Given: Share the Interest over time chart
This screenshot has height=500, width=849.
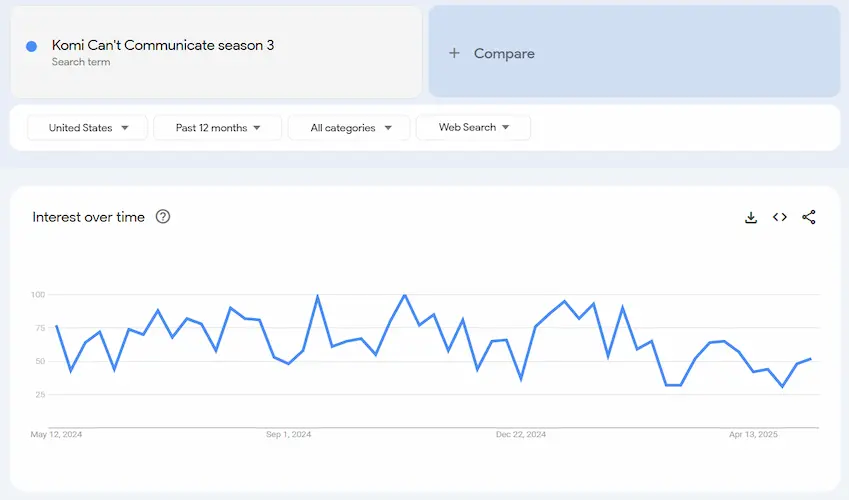Looking at the screenshot, I should point(809,217).
